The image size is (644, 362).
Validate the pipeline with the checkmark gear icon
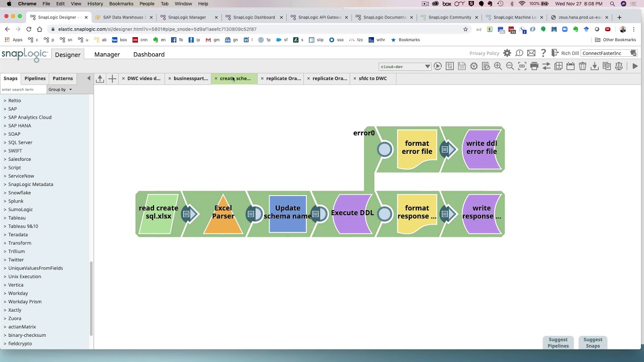(474, 66)
